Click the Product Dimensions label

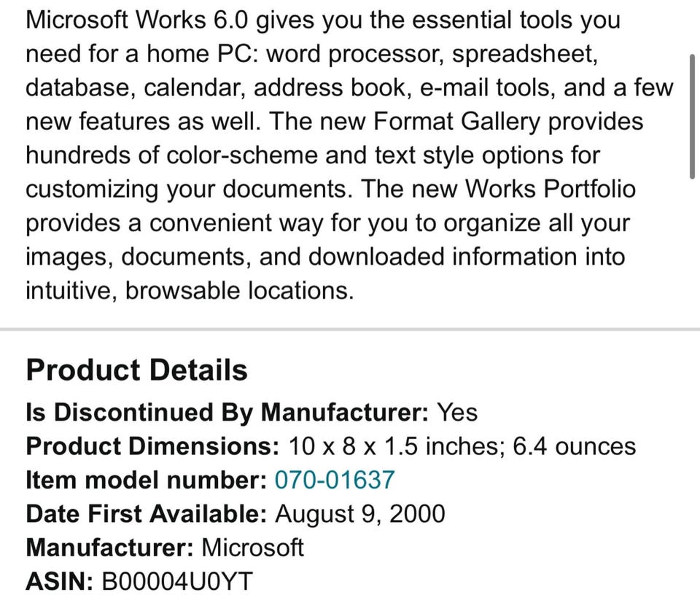(152, 446)
